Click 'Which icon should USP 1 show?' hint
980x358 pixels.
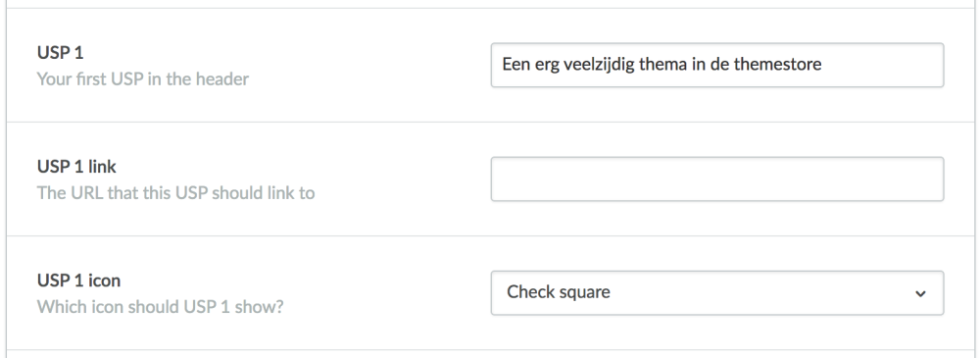pos(160,307)
